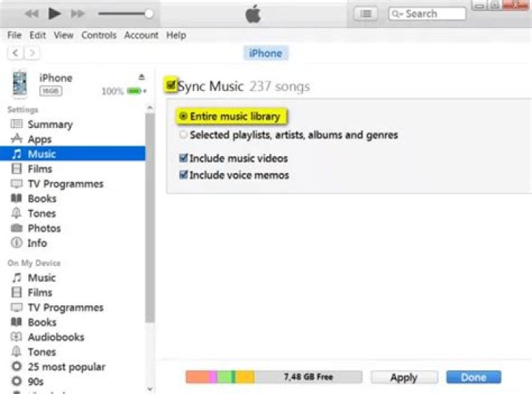Open the Account menu
The height and width of the screenshot is (394, 532).
point(141,35)
